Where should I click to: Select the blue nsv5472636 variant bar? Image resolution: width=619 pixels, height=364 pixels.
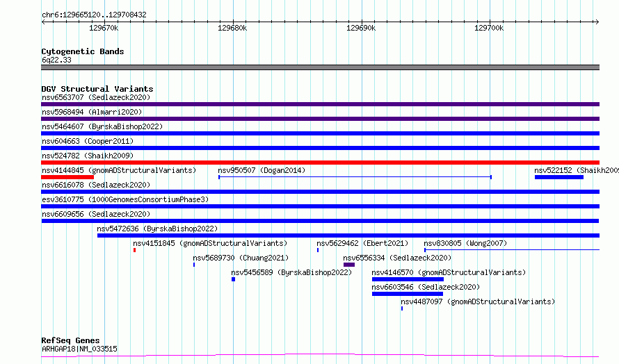[x=348, y=235]
